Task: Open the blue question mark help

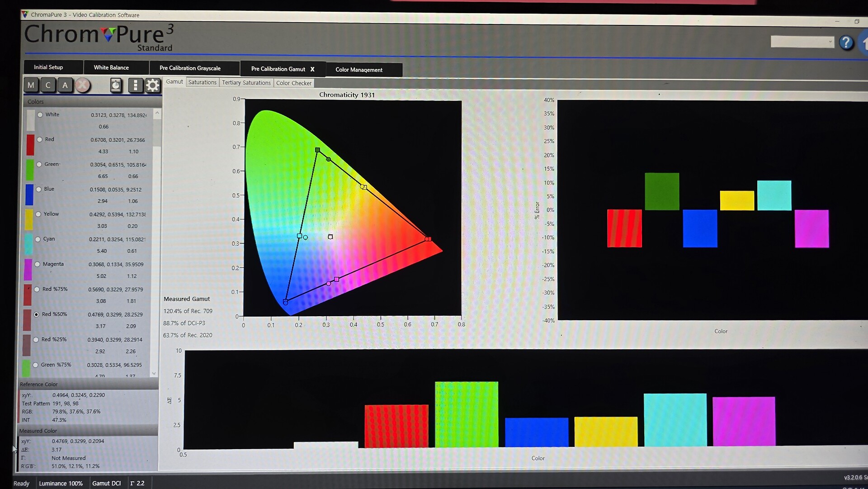Action: coord(846,43)
